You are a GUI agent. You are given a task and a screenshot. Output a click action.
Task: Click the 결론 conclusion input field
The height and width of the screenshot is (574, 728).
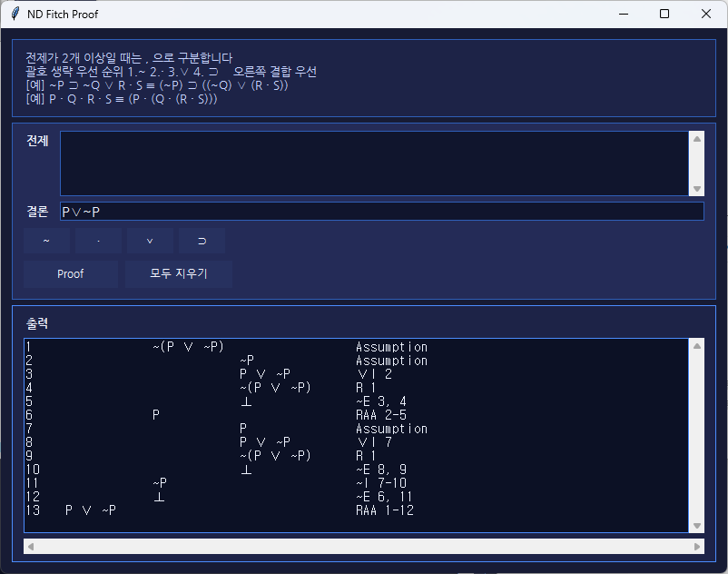[x=381, y=212]
